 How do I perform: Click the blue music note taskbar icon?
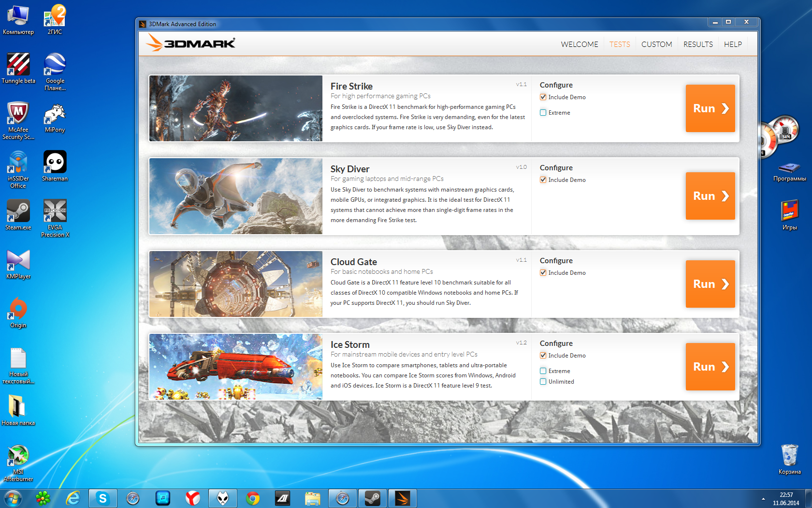tap(163, 498)
